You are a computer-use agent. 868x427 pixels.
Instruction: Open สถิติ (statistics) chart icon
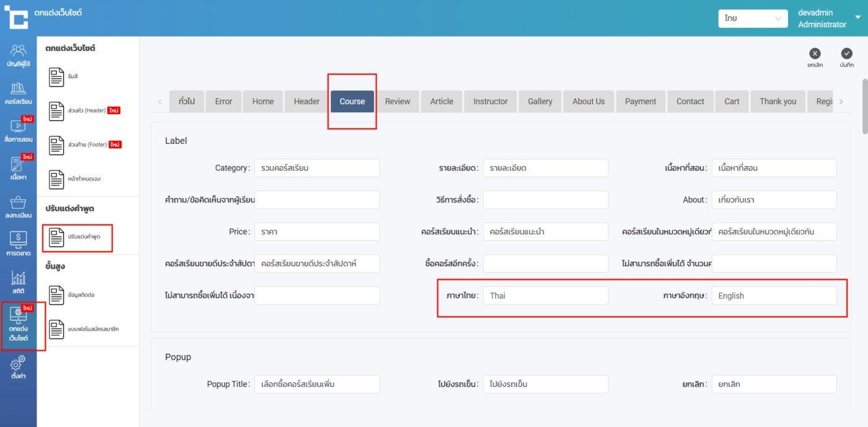click(18, 282)
